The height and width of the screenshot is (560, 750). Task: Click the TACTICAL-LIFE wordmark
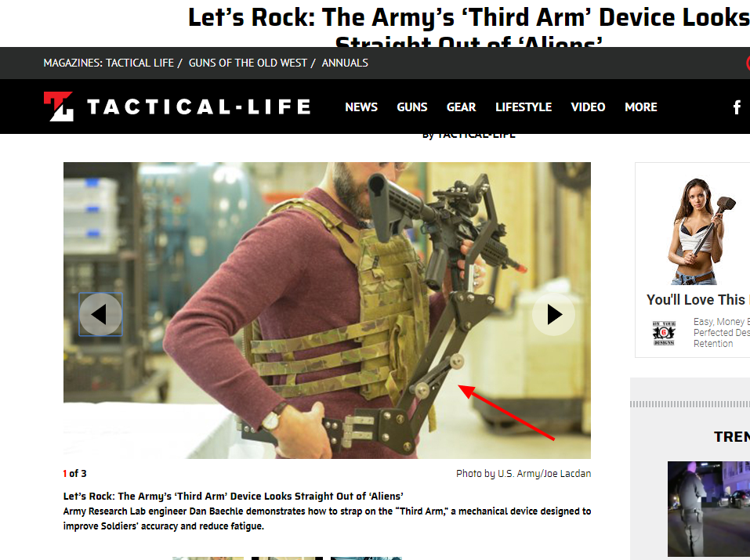coord(198,107)
